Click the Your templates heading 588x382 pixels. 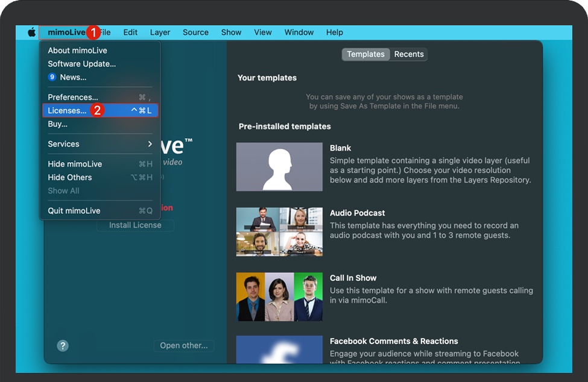[x=267, y=78]
